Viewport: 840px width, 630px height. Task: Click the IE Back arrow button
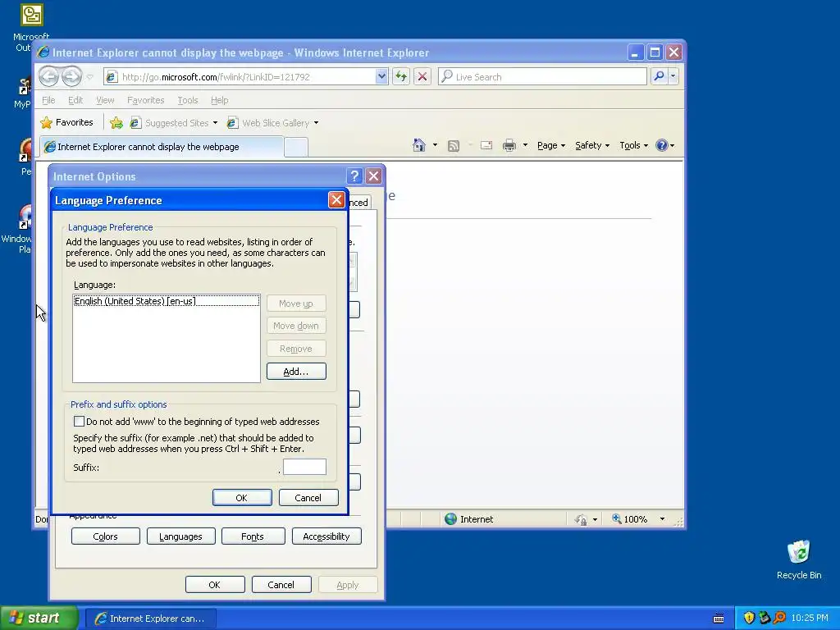pos(48,76)
